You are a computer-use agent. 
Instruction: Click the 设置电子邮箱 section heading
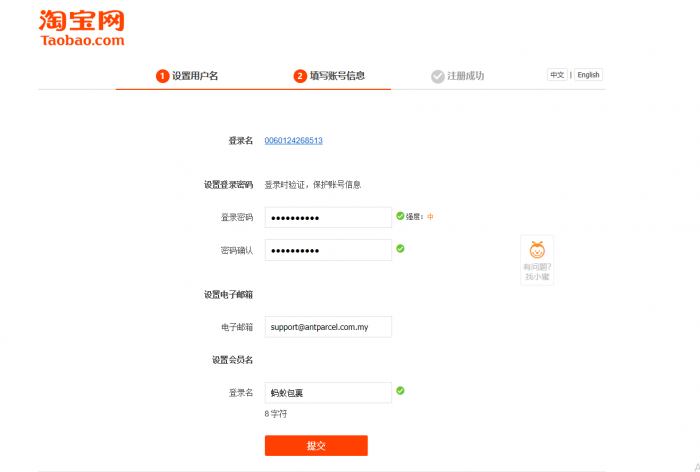pos(228,295)
